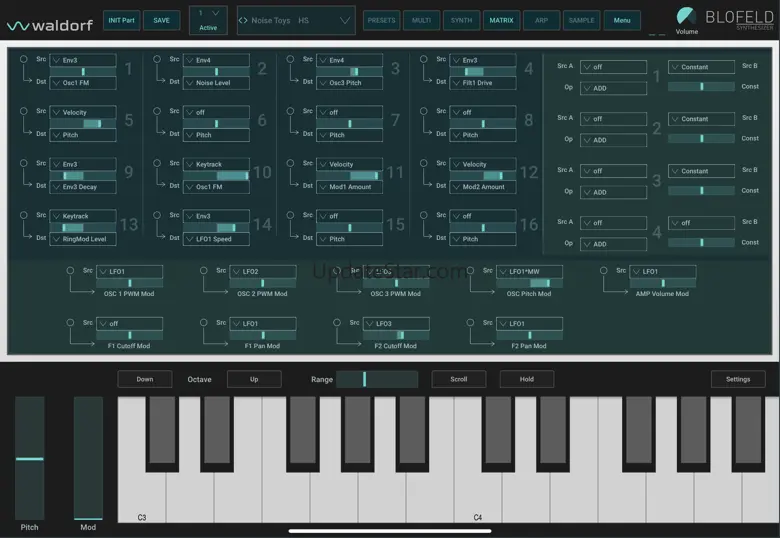Play the C3 piano key
Screen dimensions: 780x538
click(x=141, y=497)
